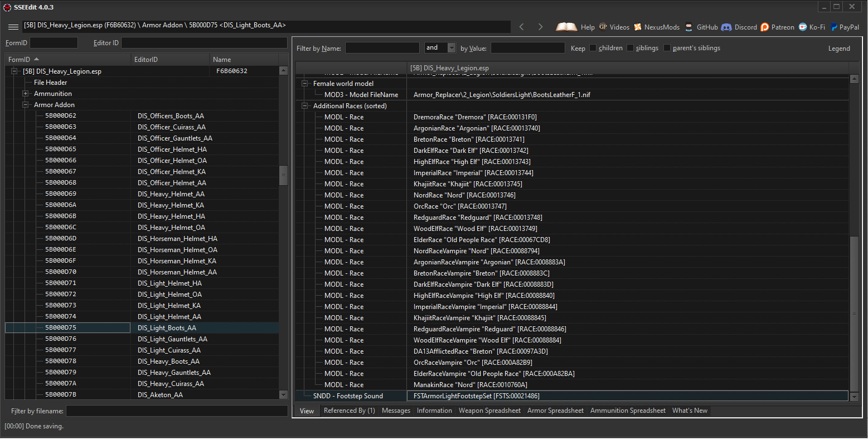Image resolution: width=868 pixels, height=439 pixels.
Task: Open the PayPal icon
Action: (x=834, y=27)
